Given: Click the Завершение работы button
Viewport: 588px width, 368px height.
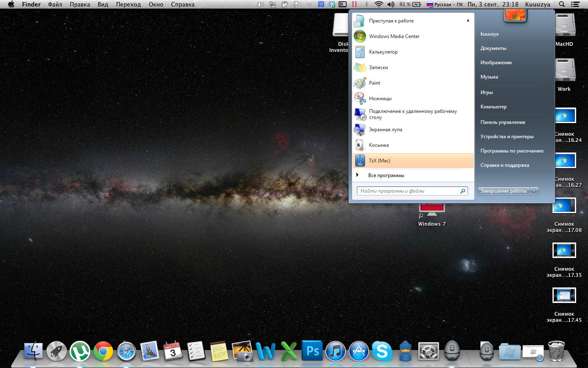Looking at the screenshot, I should [x=504, y=191].
